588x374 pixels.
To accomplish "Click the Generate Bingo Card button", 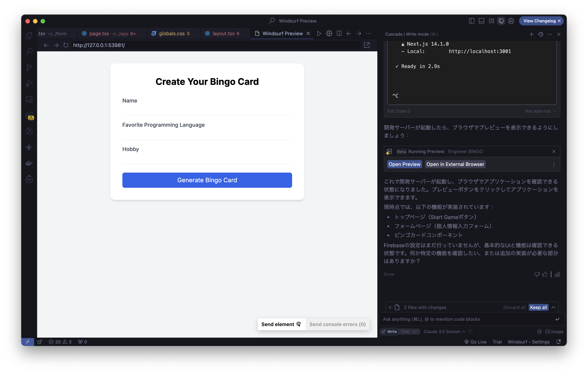I will pyautogui.click(x=207, y=180).
